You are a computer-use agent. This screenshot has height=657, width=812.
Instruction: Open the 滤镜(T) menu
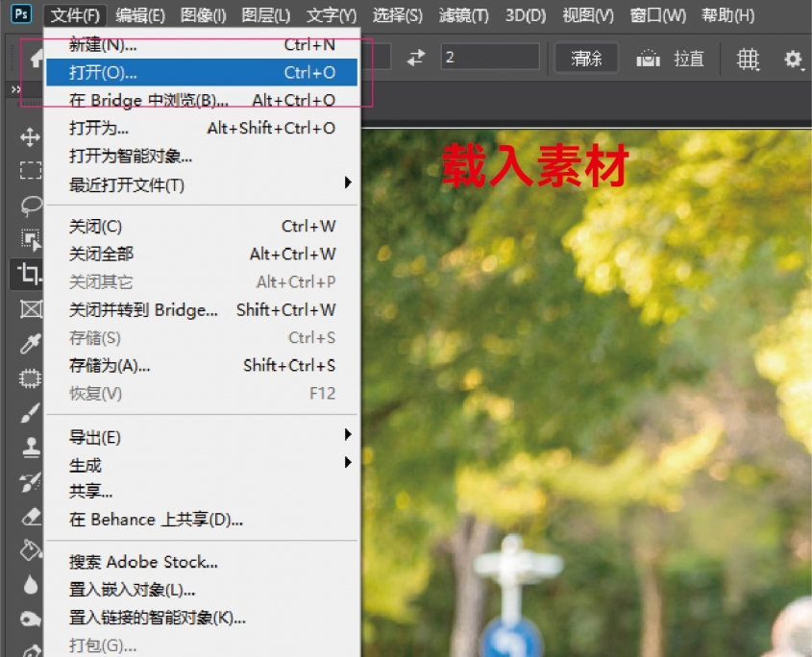click(463, 15)
